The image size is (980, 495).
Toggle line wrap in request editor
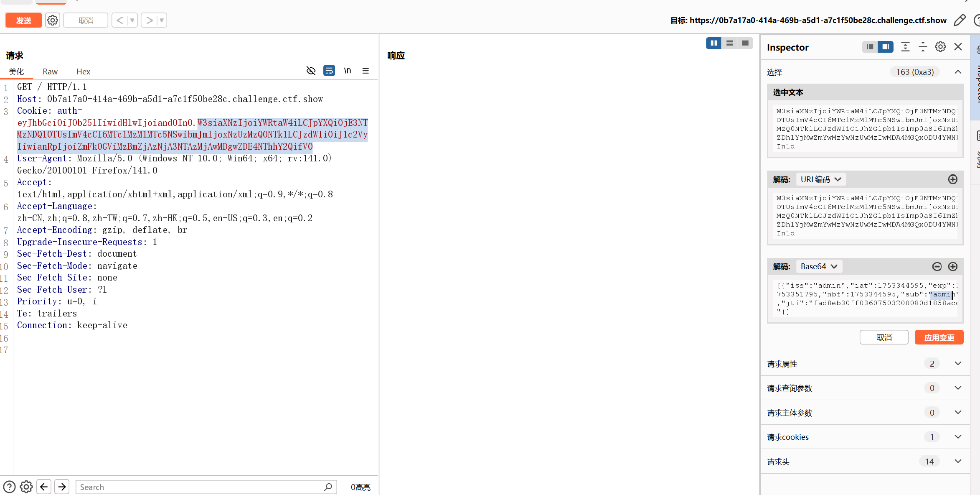tap(329, 71)
